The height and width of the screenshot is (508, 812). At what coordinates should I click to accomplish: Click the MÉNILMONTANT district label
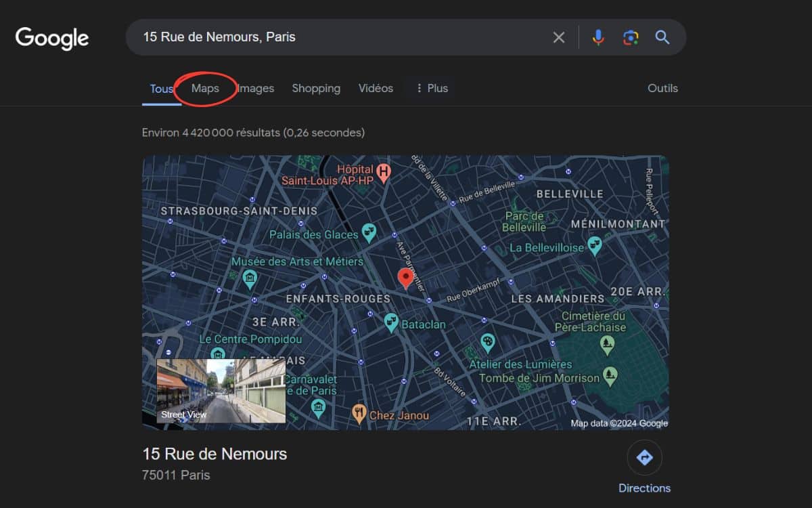618,224
